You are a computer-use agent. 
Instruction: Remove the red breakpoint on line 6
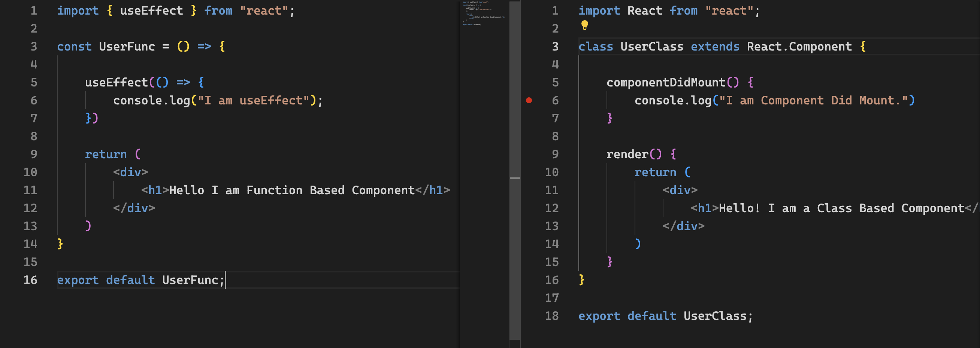coord(529,100)
